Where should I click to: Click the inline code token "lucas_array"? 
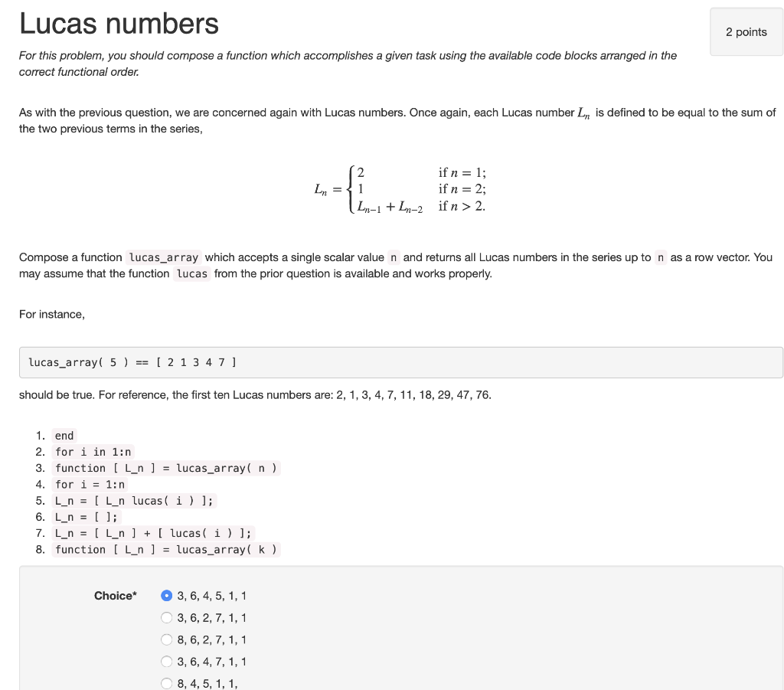tap(163, 257)
